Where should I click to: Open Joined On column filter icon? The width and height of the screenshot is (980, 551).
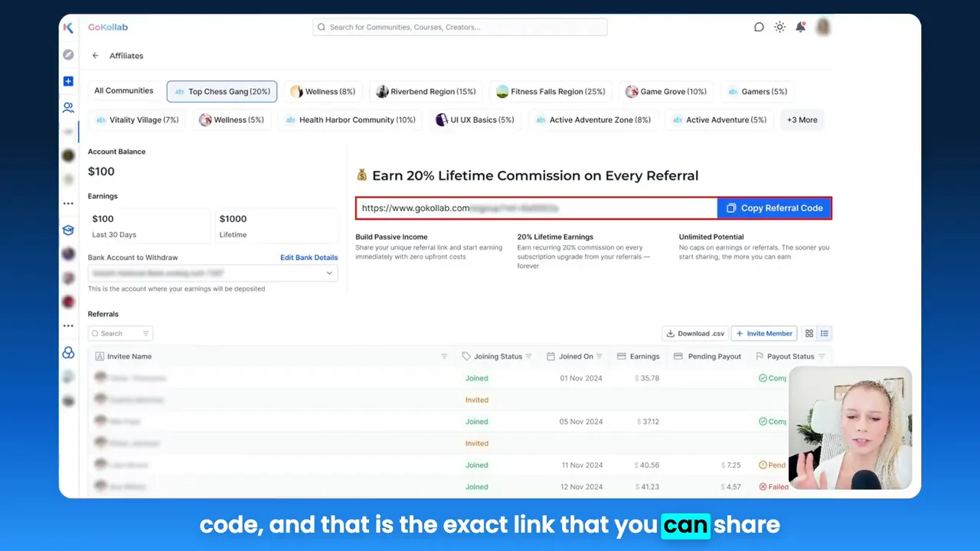tap(599, 357)
